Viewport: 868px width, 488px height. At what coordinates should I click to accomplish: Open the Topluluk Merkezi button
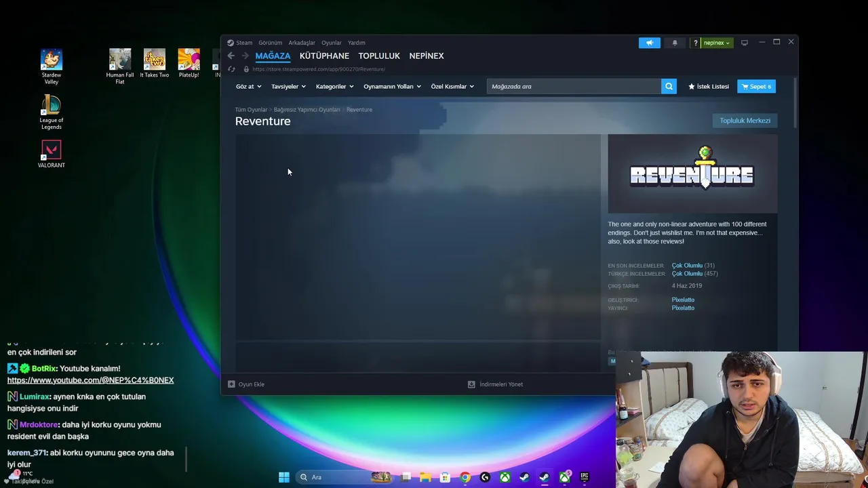click(x=745, y=121)
